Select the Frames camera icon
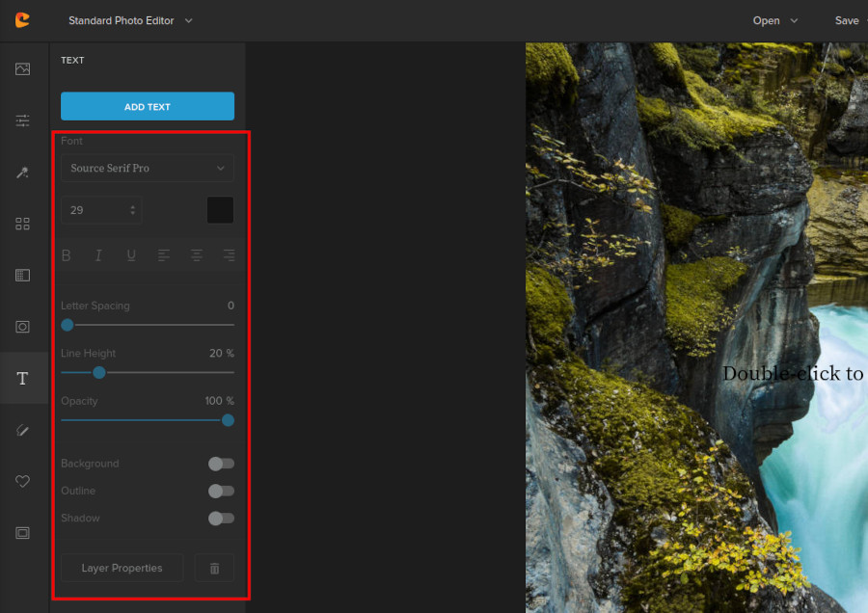 tap(23, 326)
